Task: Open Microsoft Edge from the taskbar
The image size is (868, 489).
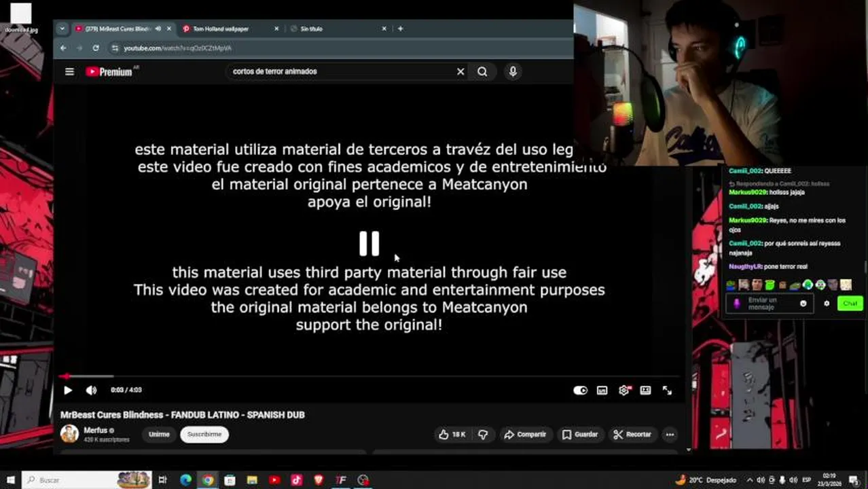Action: click(x=185, y=480)
